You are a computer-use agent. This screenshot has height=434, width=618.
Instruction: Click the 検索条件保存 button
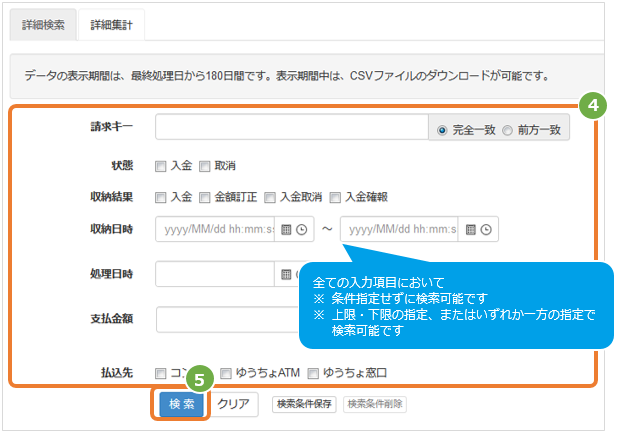tap(304, 404)
